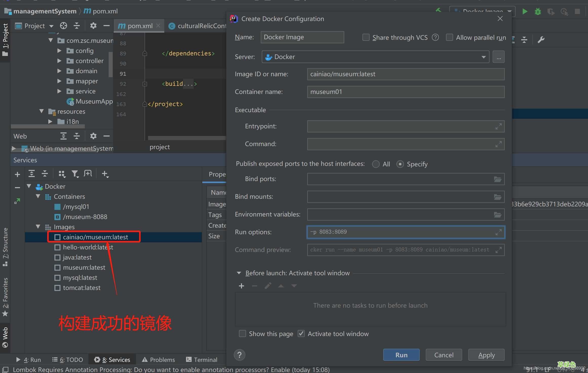Click the help question mark button in dialog

coord(239,355)
